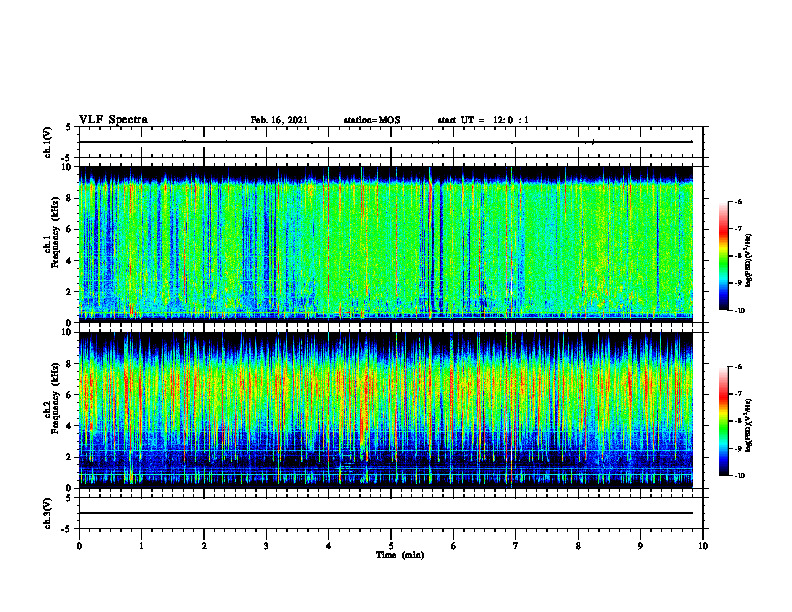Click the "8" kHz tick of ch.2 spectrogram

point(70,364)
